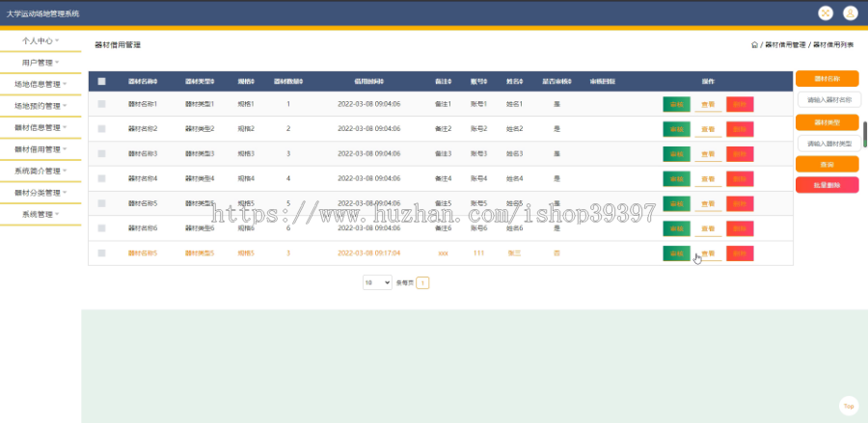Click the right-side vertical scrollbar thumb
Image resolution: width=868 pixels, height=423 pixels.
pyautogui.click(x=865, y=134)
